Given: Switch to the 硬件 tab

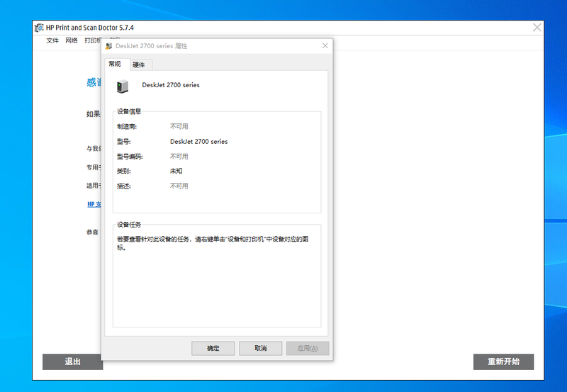Looking at the screenshot, I should [x=138, y=65].
